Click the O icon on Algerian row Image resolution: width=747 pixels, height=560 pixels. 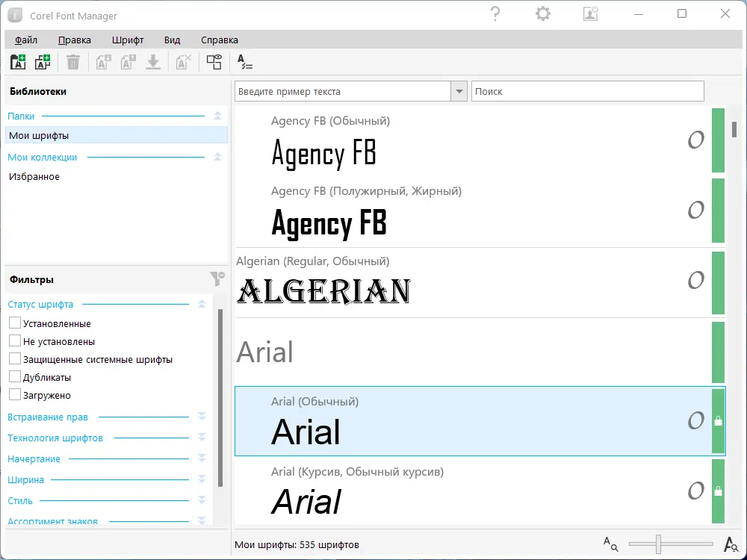(695, 280)
